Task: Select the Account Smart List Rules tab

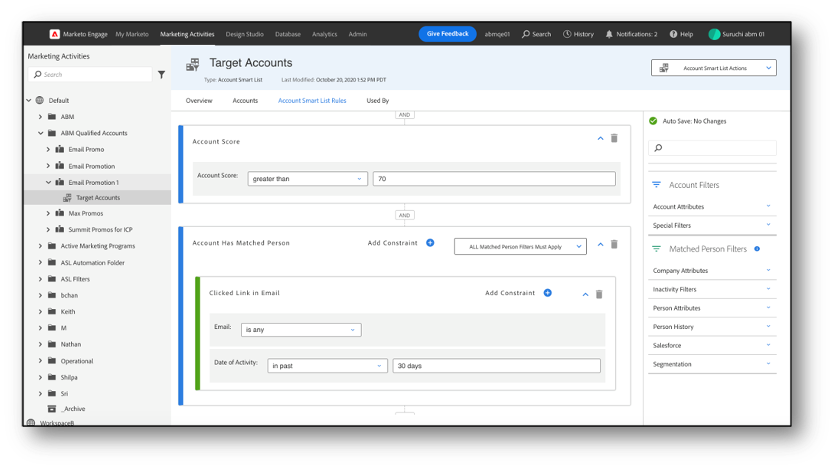Action: 312,100
